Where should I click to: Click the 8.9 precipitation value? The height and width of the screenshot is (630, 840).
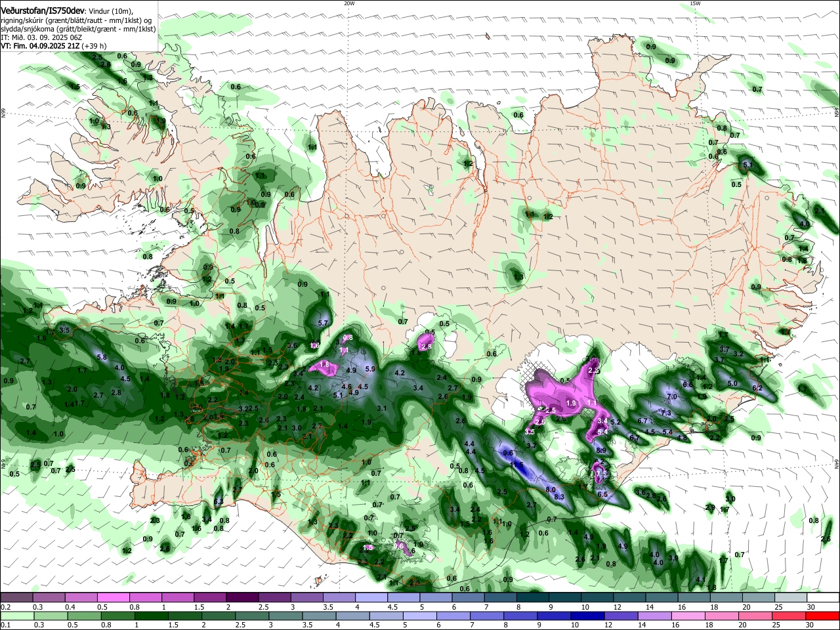click(600, 450)
